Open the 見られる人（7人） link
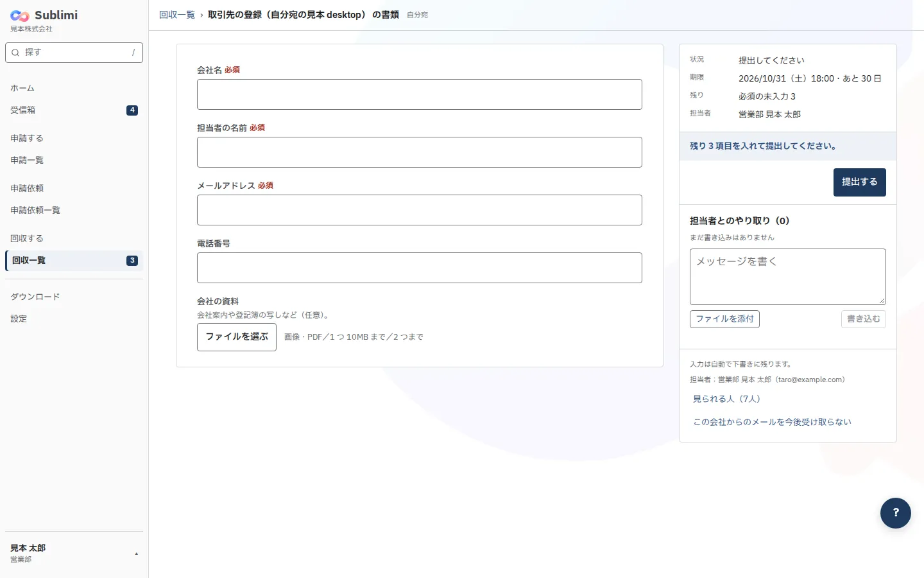Screen dimensions: 924x578 coord(726,399)
